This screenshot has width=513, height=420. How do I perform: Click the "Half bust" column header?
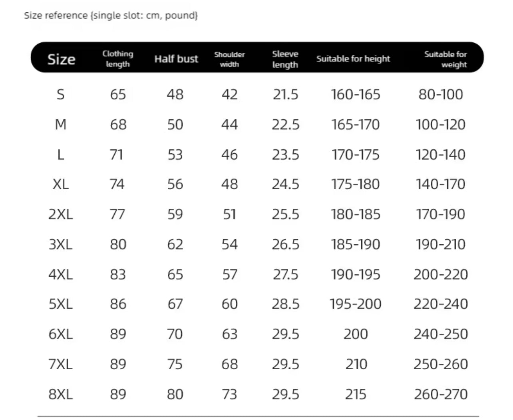pyautogui.click(x=176, y=59)
